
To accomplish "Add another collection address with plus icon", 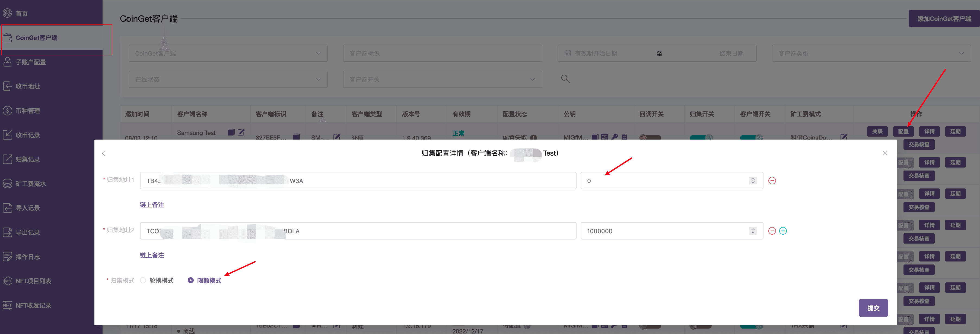I will (x=783, y=231).
